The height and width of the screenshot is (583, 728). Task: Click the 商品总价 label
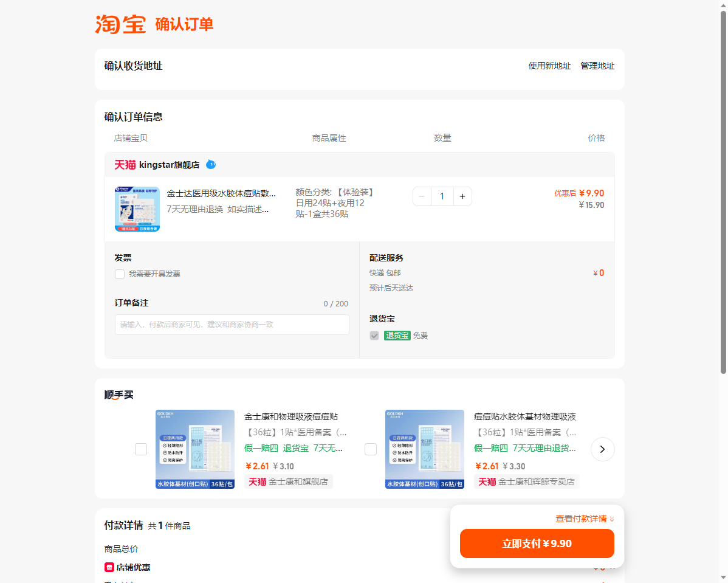[x=121, y=549]
